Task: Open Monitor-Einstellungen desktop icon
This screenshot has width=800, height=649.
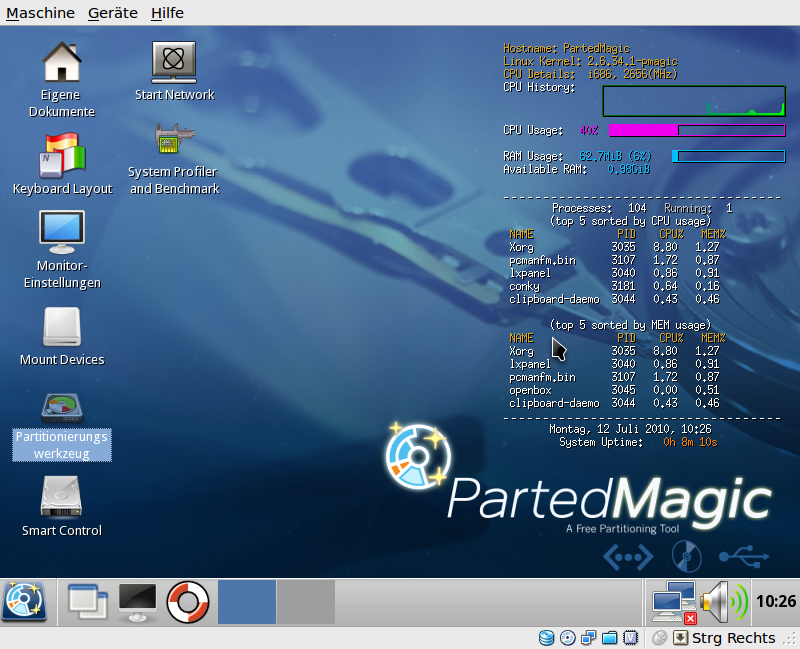Action: tap(62, 233)
